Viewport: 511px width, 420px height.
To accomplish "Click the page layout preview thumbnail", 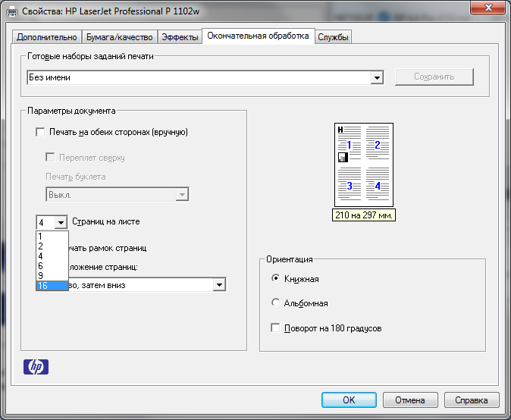I will point(364,165).
